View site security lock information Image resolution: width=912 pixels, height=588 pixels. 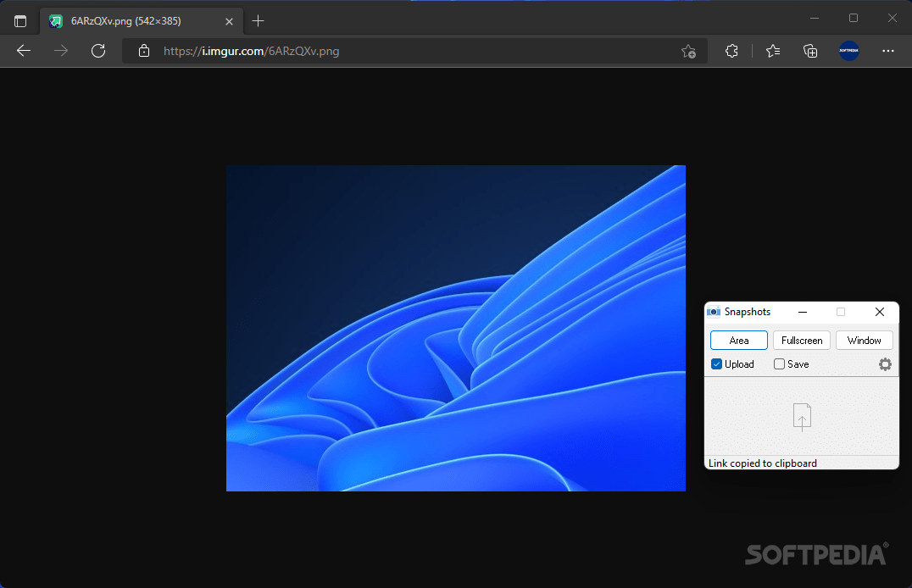click(x=143, y=51)
